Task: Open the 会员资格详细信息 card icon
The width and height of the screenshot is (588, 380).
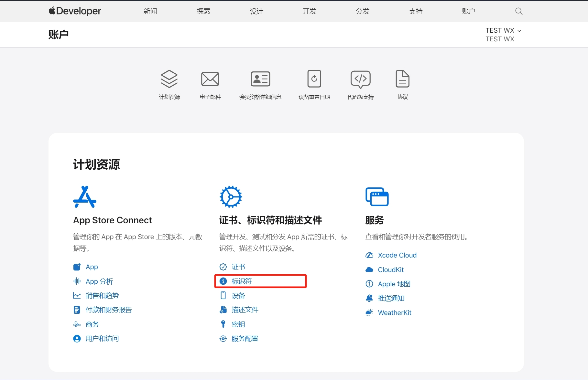Action: click(x=260, y=79)
